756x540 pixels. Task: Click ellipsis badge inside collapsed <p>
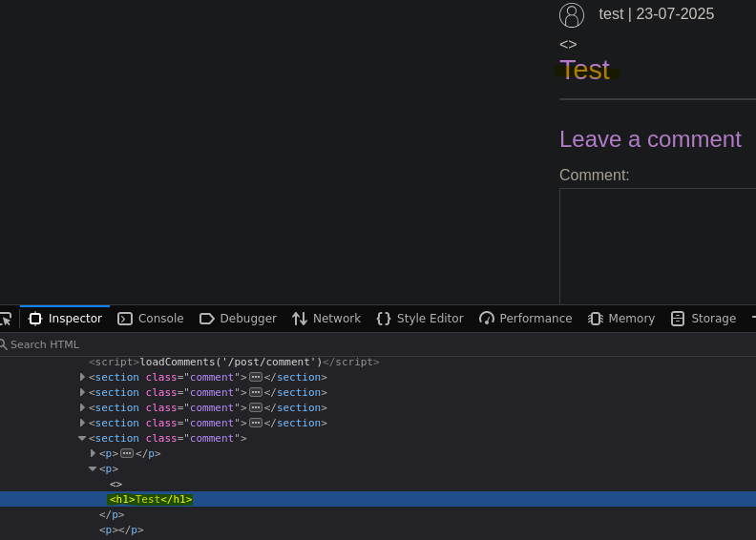pos(127,454)
